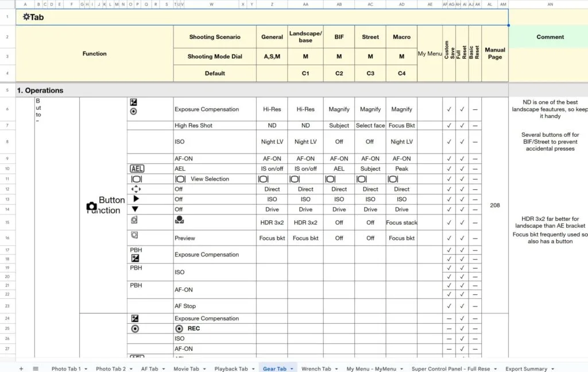588x372 pixels.
Task: Click the lens button icon in row 15
Action: point(134,220)
